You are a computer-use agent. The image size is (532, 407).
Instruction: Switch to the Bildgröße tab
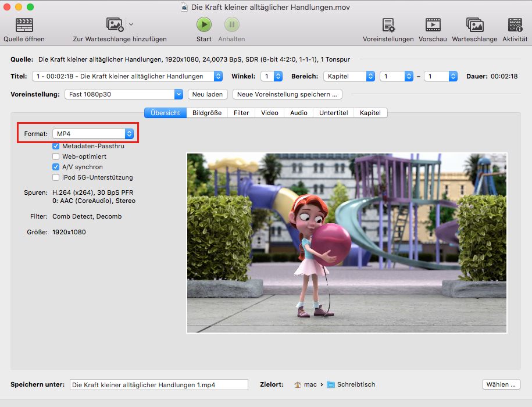tap(207, 113)
